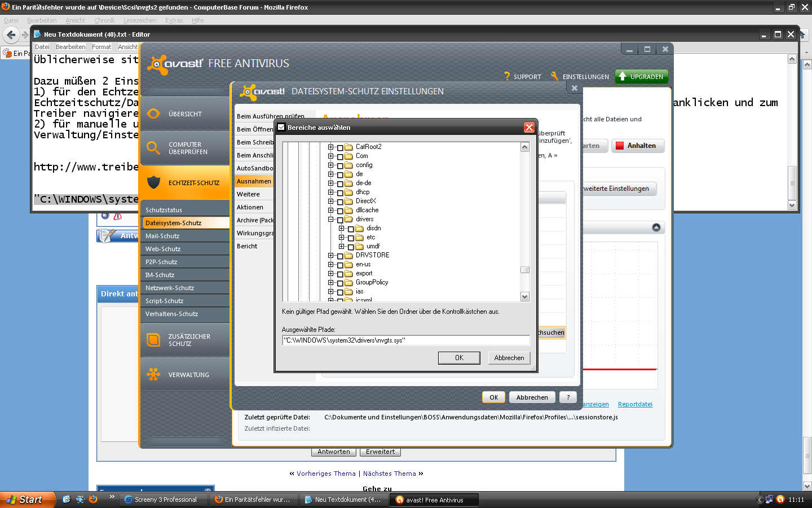Image resolution: width=812 pixels, height=508 pixels.
Task: Click the shield icon of Echtzeit-Schutz
Action: click(x=153, y=182)
